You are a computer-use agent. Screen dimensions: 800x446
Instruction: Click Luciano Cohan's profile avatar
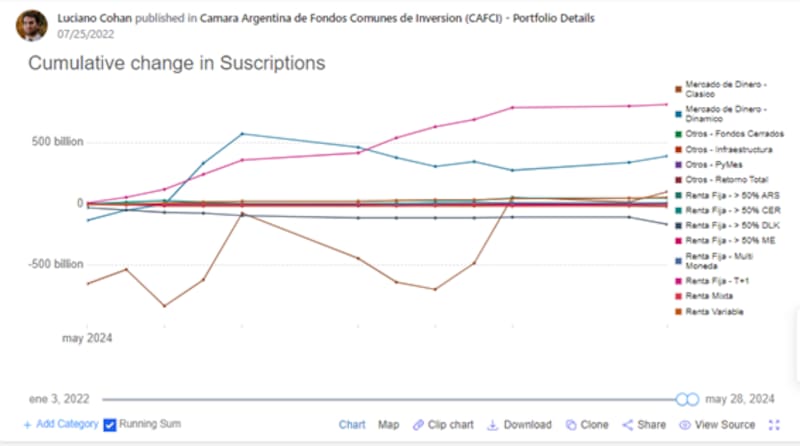(31, 26)
